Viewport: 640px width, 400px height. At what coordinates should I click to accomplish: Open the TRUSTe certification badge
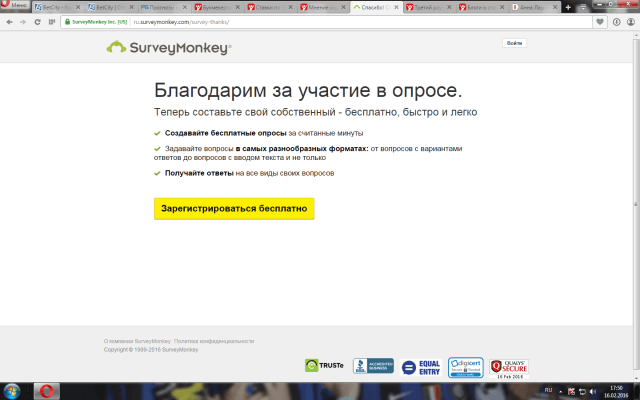click(x=325, y=366)
